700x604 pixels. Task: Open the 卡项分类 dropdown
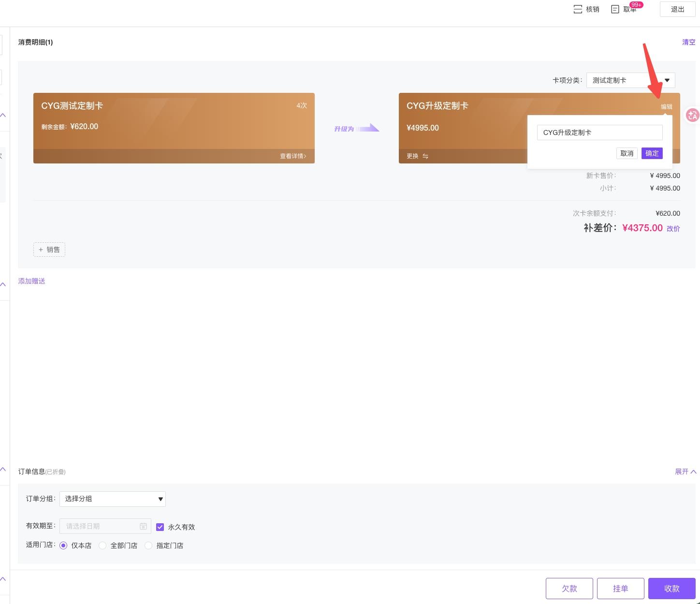tap(630, 80)
